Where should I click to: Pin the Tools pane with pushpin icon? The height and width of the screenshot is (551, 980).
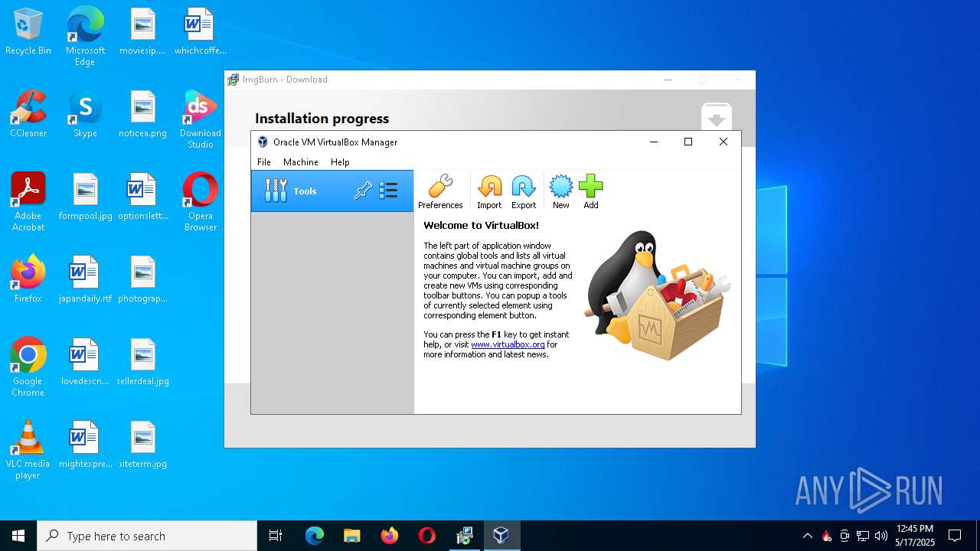tap(363, 191)
